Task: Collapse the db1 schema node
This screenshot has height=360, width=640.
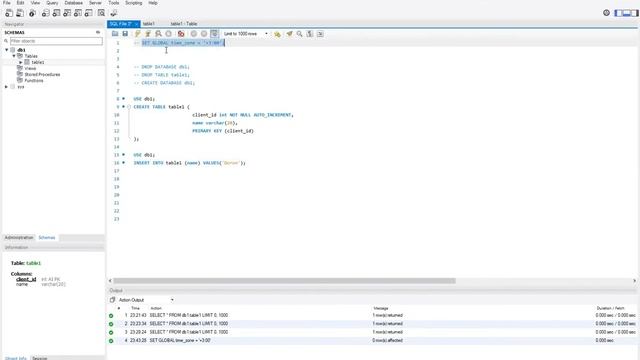Action: click(x=7, y=50)
